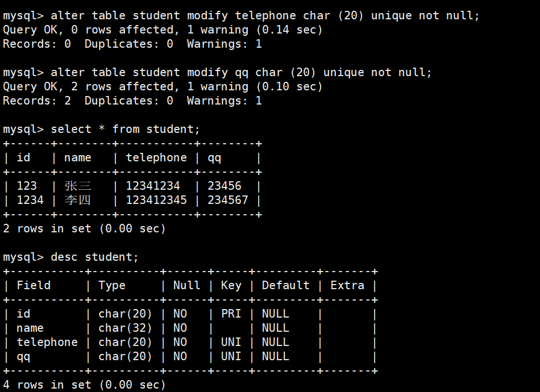The height and width of the screenshot is (392, 540).
Task: Click the name 张三 in the table
Action: click(x=78, y=186)
